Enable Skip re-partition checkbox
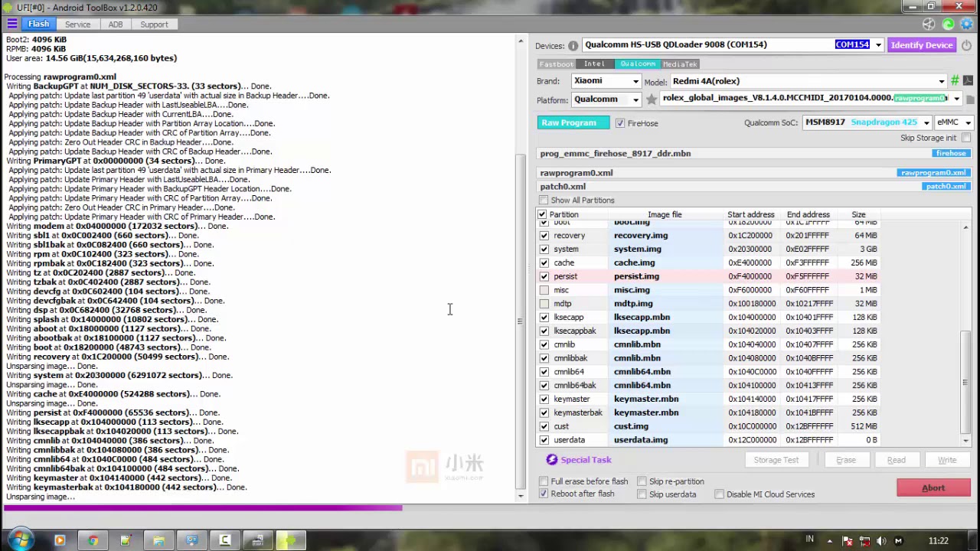980x551 pixels. pos(642,481)
